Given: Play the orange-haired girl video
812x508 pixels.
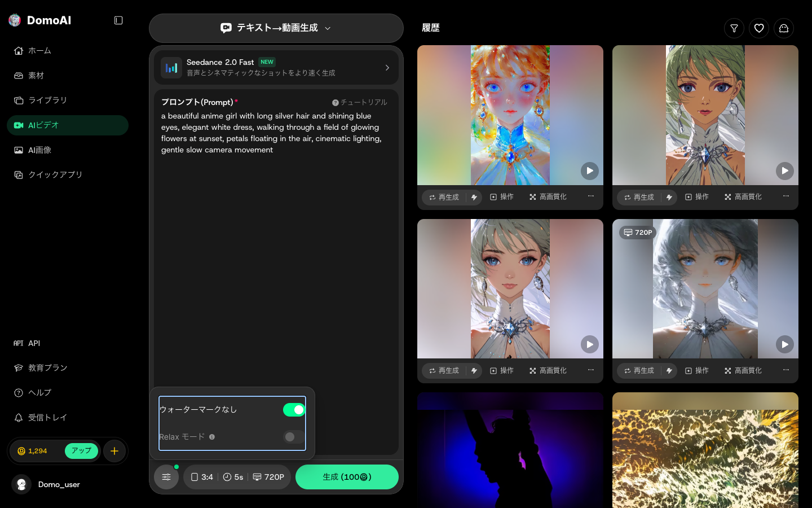Looking at the screenshot, I should tap(590, 170).
